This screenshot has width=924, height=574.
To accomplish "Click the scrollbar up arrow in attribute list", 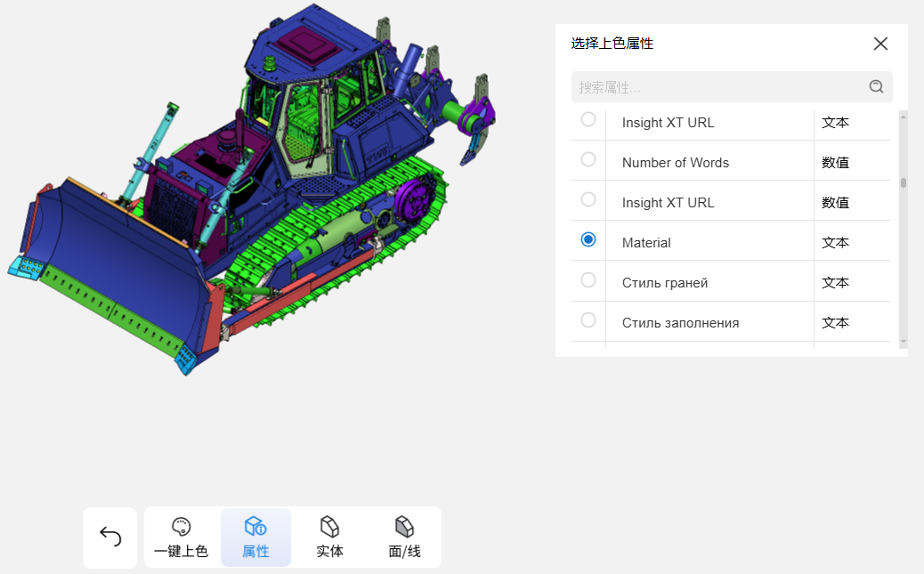I will click(x=903, y=116).
